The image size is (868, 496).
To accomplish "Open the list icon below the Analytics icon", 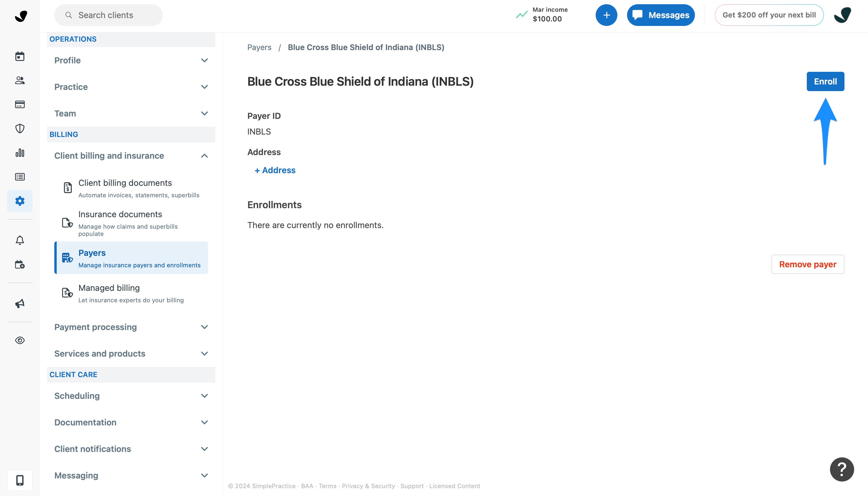I will point(20,177).
